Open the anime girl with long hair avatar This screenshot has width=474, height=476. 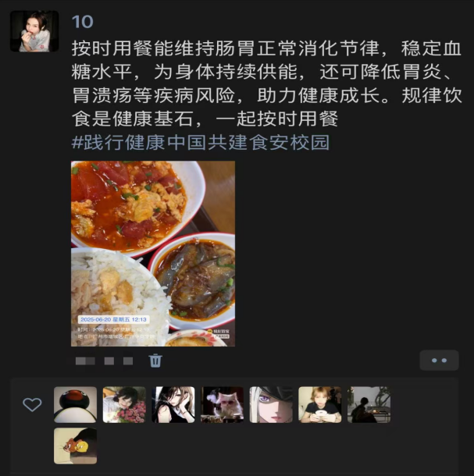(173, 405)
